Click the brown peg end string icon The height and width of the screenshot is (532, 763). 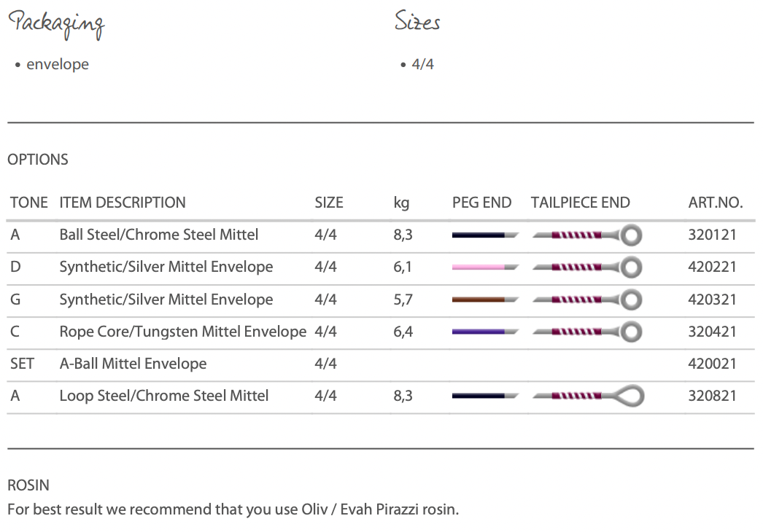tap(484, 300)
